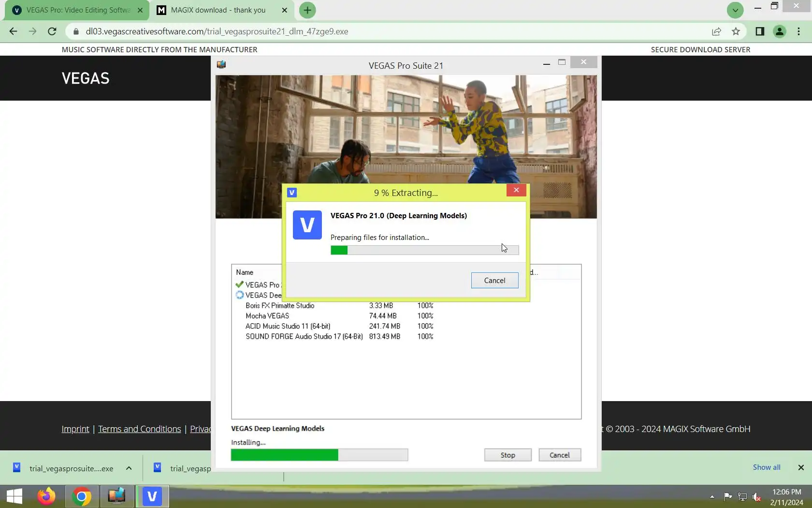Open the second trial_vegasp download item
This screenshot has height=508, width=812.
coord(183,468)
